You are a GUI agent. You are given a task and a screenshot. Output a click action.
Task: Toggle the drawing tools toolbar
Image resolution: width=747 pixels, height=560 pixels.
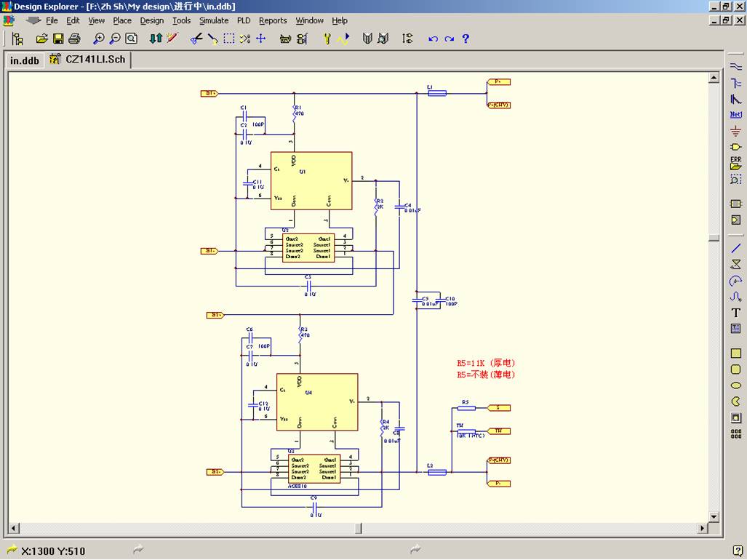click(285, 39)
